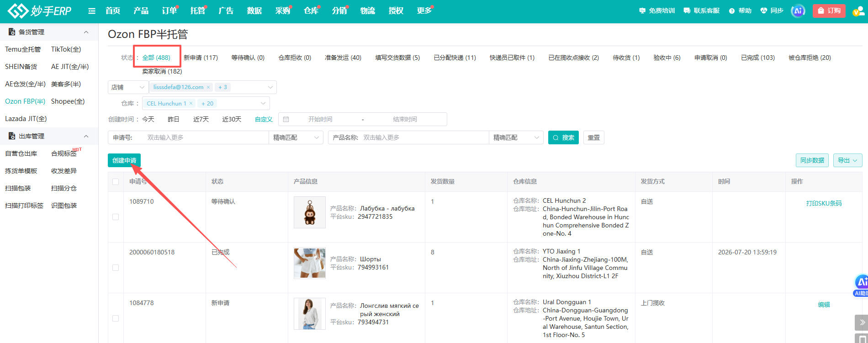Open the calendar icon in the date range field
Viewport: 868px width, 343px height.
[286, 120]
